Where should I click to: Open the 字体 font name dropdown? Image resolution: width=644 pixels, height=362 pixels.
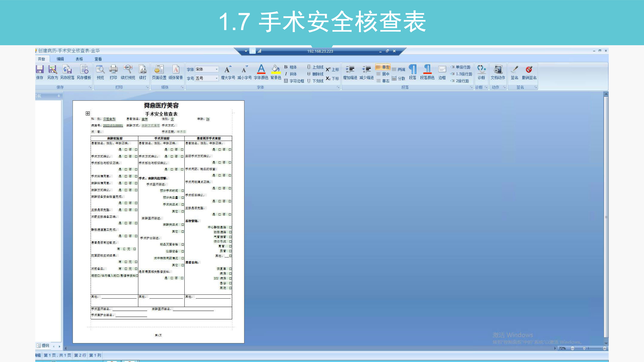217,69
